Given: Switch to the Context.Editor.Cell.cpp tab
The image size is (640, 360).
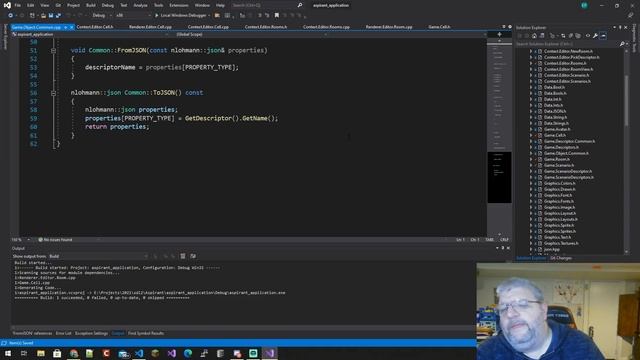Looking at the screenshot, I should 208,27.
